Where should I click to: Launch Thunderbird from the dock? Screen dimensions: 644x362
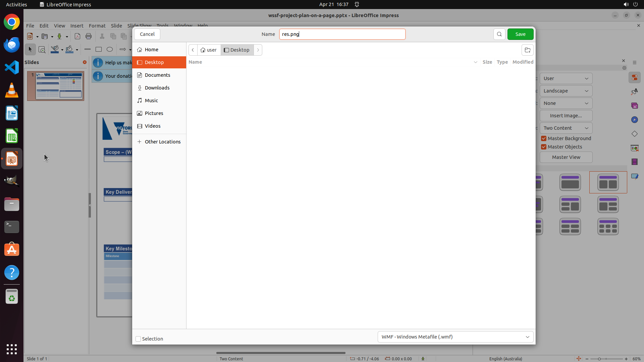click(x=12, y=45)
